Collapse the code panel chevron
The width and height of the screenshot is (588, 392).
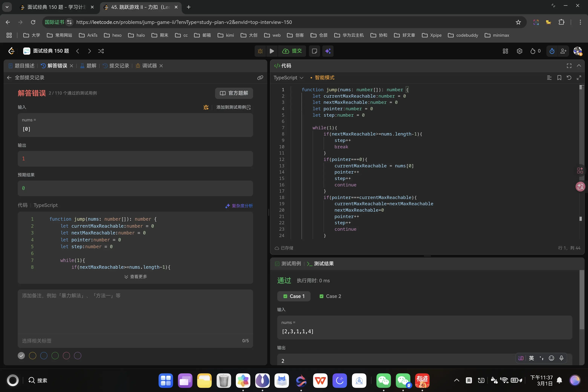click(x=579, y=66)
